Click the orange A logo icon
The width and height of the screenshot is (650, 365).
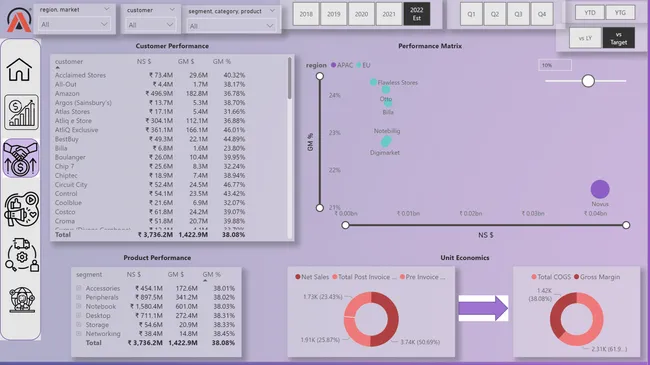[x=19, y=19]
